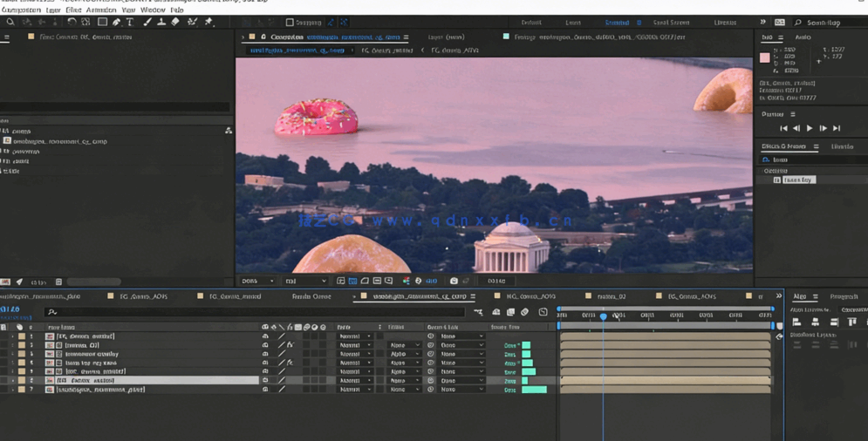
Task: Open the viewer resolution dropdown
Action: (x=305, y=282)
